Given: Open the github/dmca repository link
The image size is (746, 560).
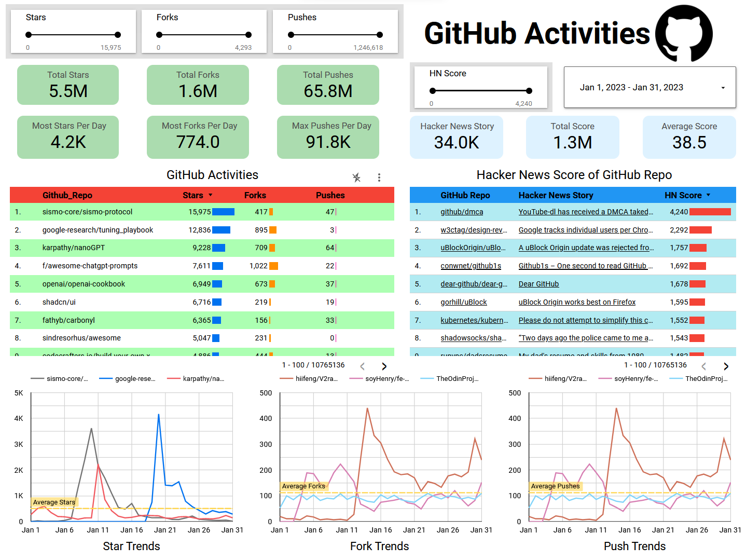Looking at the screenshot, I should (x=462, y=212).
